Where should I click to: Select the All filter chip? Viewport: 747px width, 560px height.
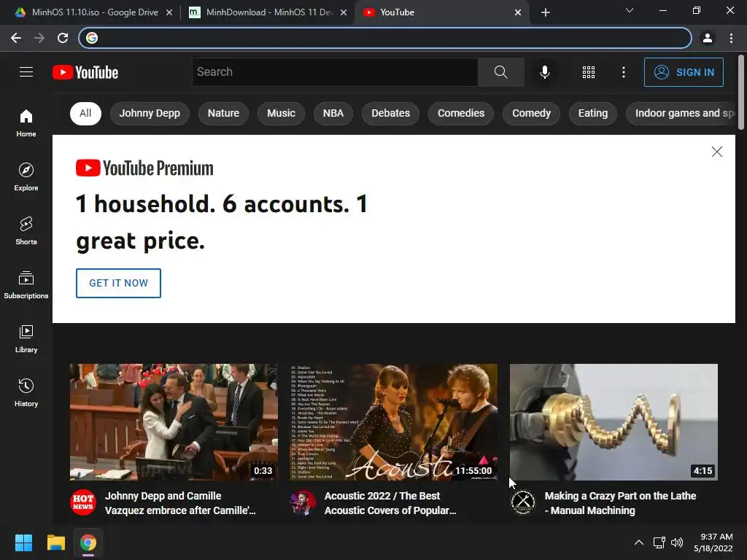pyautogui.click(x=85, y=113)
